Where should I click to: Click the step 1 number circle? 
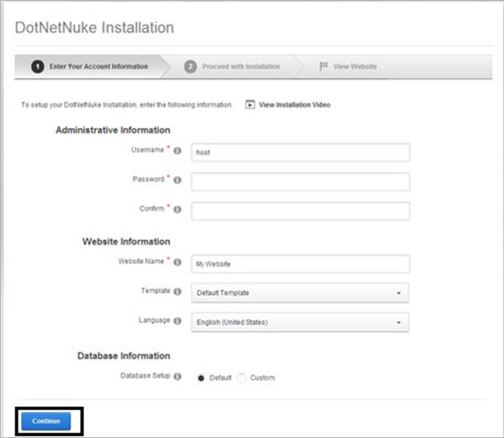(38, 66)
